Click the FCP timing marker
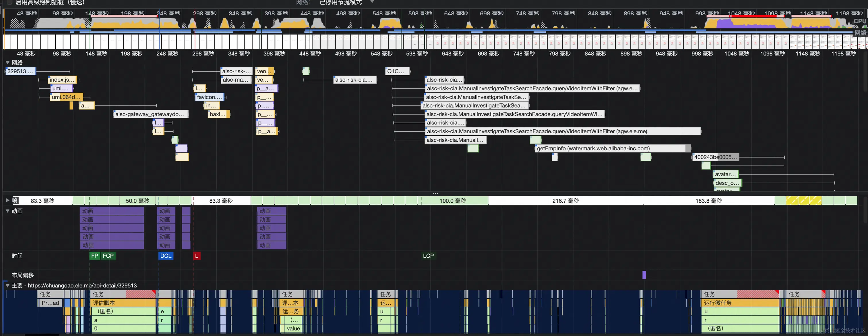This screenshot has height=336, width=868. (x=108, y=256)
